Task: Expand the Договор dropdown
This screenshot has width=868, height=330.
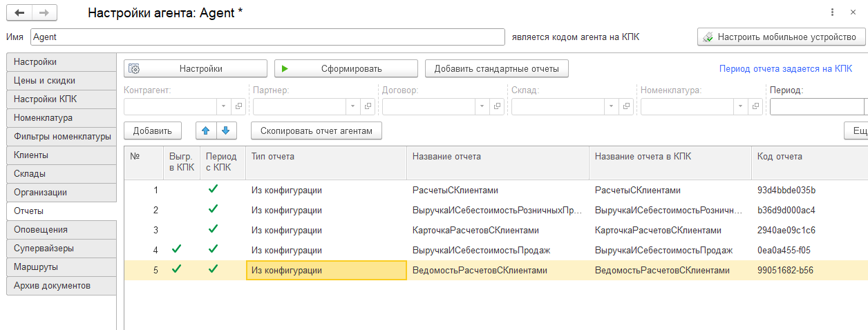Action: point(482,106)
